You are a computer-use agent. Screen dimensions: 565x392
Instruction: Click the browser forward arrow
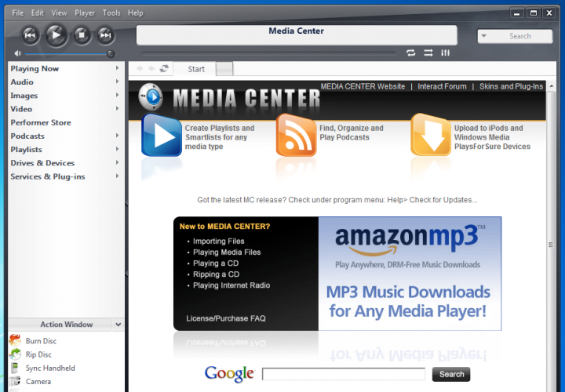151,68
